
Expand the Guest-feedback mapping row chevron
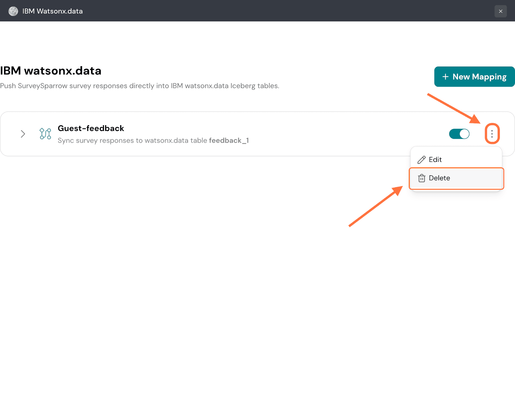coord(23,134)
